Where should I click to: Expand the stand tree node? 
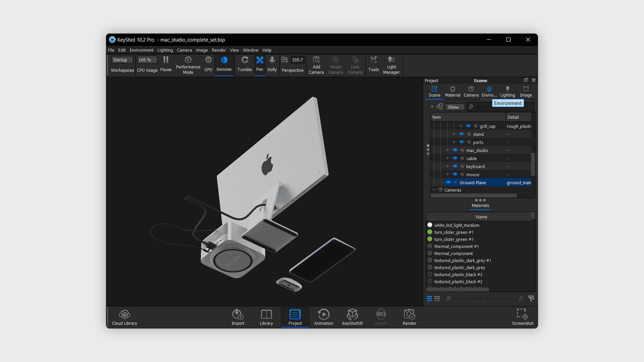pos(454,134)
